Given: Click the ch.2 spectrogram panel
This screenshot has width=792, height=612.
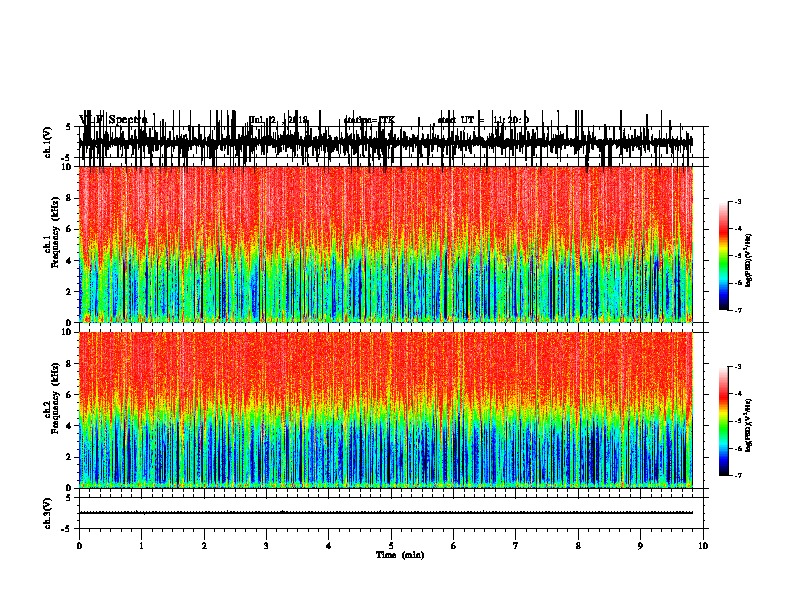Looking at the screenshot, I should tap(385, 410).
